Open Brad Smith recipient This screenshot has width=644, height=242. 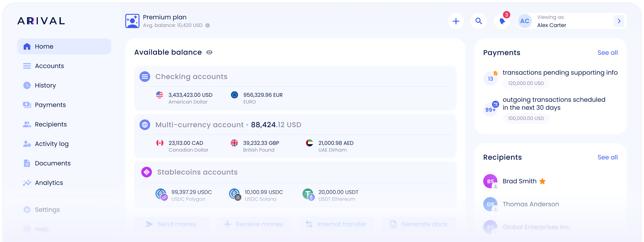[519, 181]
